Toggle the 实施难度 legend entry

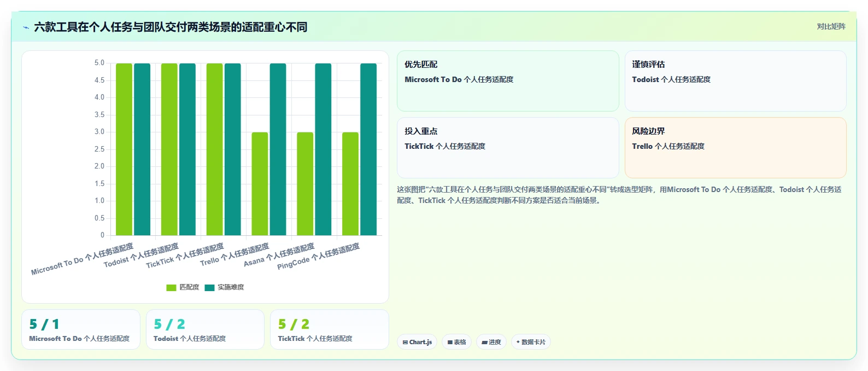224,287
